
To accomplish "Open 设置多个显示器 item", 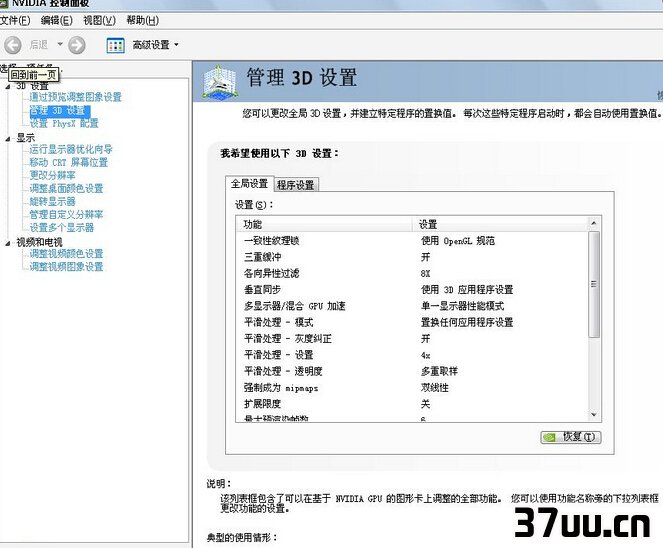I will pyautogui.click(x=61, y=228).
